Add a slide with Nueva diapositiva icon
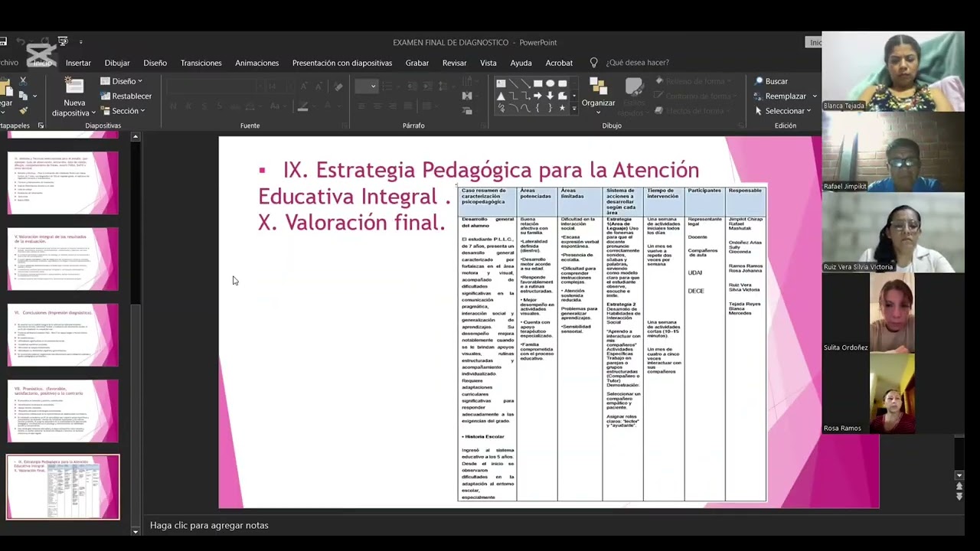The height and width of the screenshot is (551, 980). click(75, 86)
